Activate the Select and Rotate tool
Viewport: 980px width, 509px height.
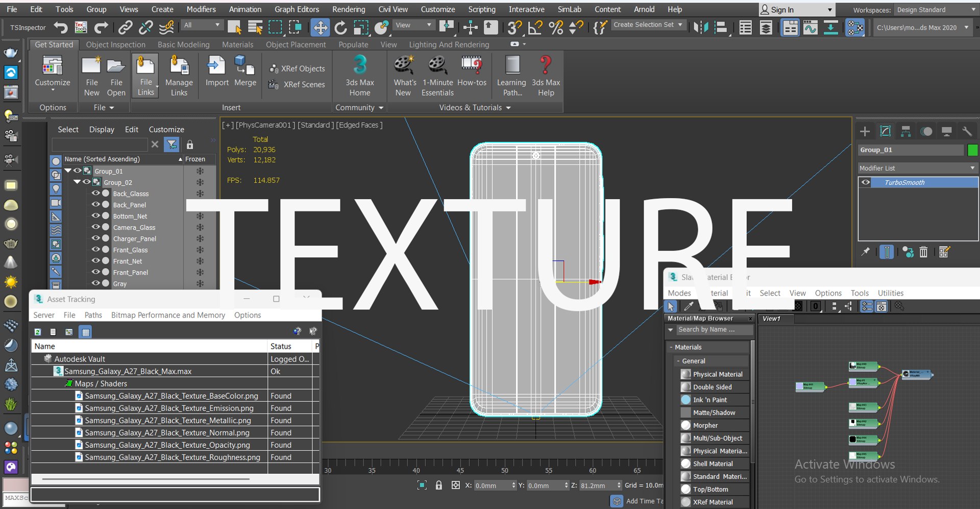[340, 27]
